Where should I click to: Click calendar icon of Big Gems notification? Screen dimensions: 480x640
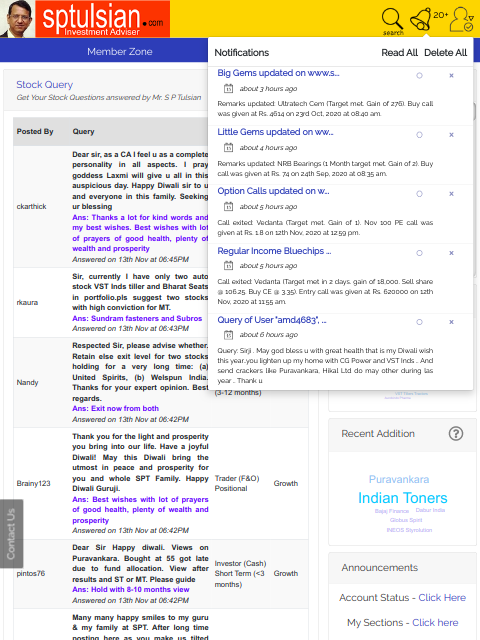point(229,88)
